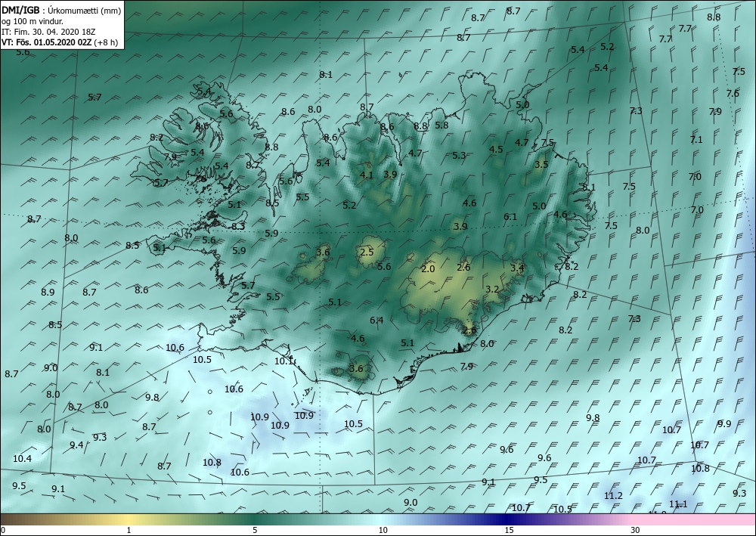Select the 'IT: Fim. 30. 04. 2020 18Z' line

(48, 32)
